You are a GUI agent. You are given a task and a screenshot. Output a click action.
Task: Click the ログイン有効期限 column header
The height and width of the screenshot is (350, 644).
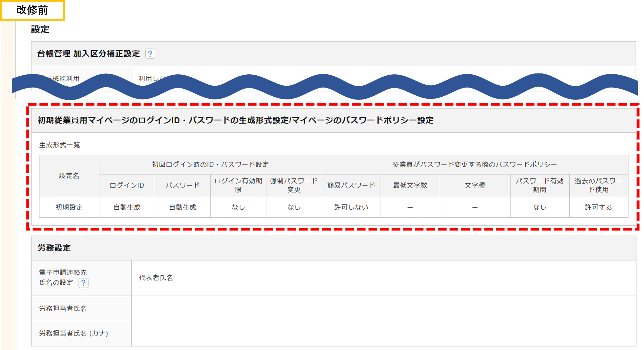[238, 185]
